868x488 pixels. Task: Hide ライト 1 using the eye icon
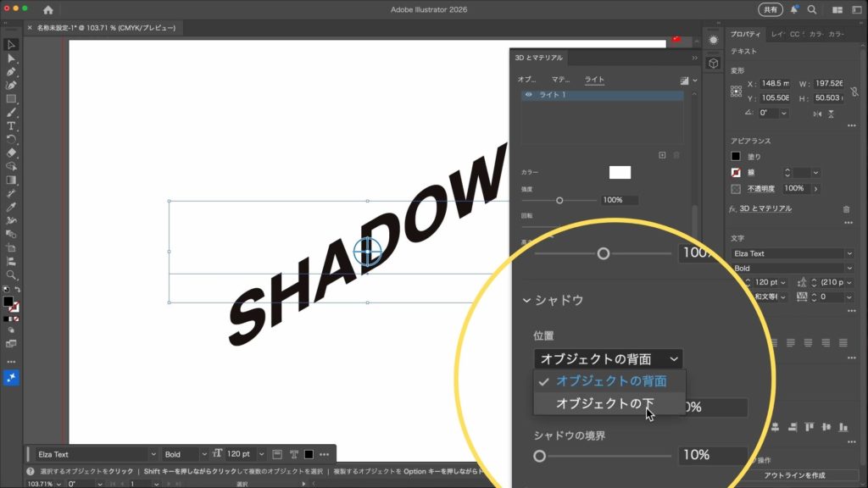click(x=529, y=95)
